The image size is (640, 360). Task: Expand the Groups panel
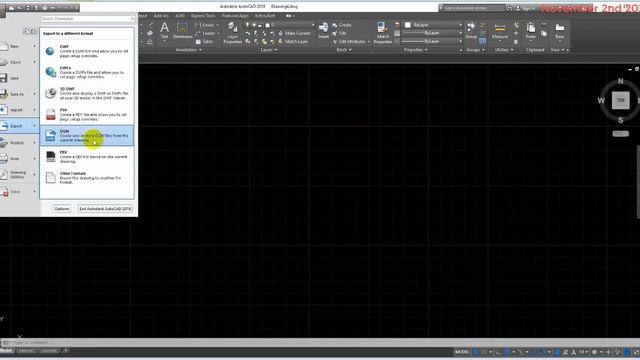(x=476, y=50)
